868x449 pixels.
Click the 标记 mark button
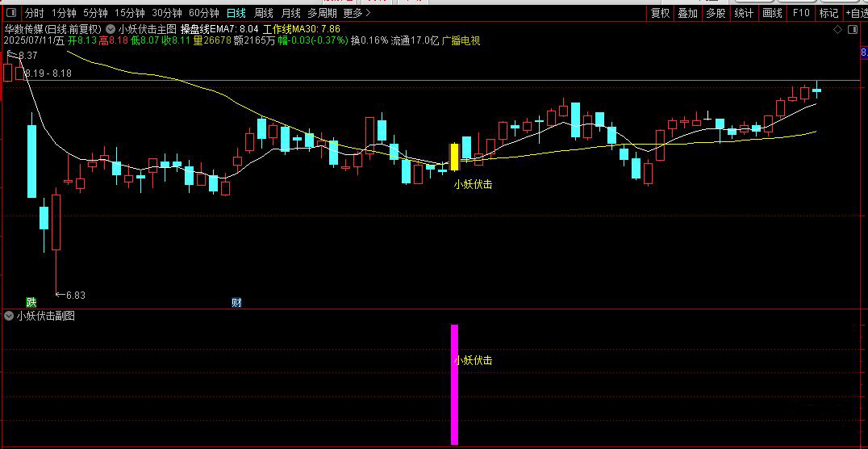[x=828, y=13]
